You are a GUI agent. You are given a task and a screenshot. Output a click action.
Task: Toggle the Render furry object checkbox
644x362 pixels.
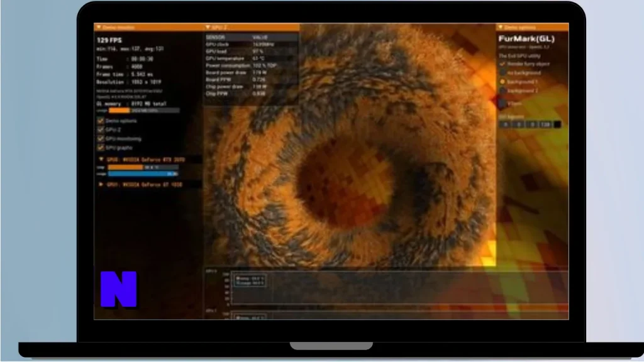click(502, 64)
